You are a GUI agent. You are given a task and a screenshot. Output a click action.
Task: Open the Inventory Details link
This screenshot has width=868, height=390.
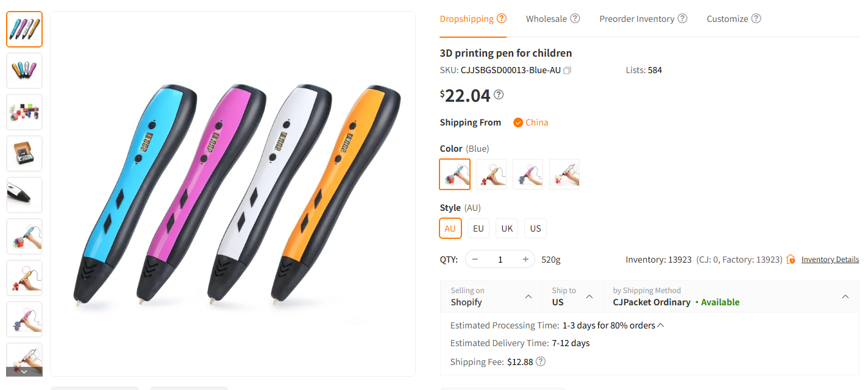coord(830,259)
